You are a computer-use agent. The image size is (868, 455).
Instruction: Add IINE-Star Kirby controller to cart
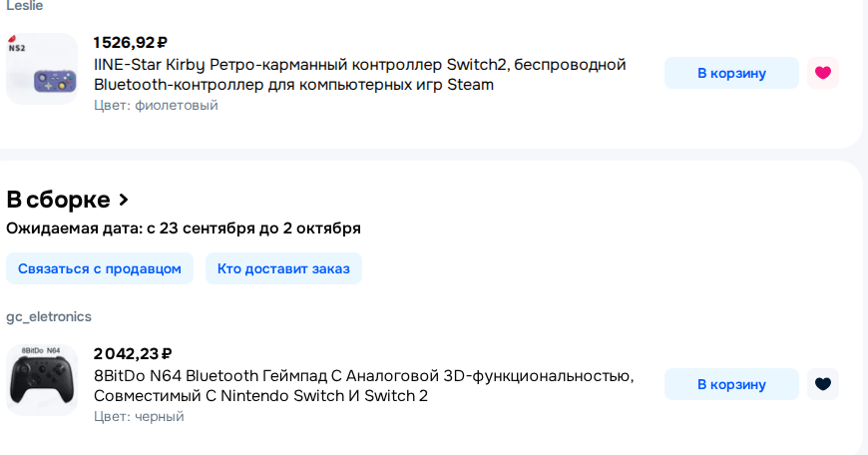[731, 73]
